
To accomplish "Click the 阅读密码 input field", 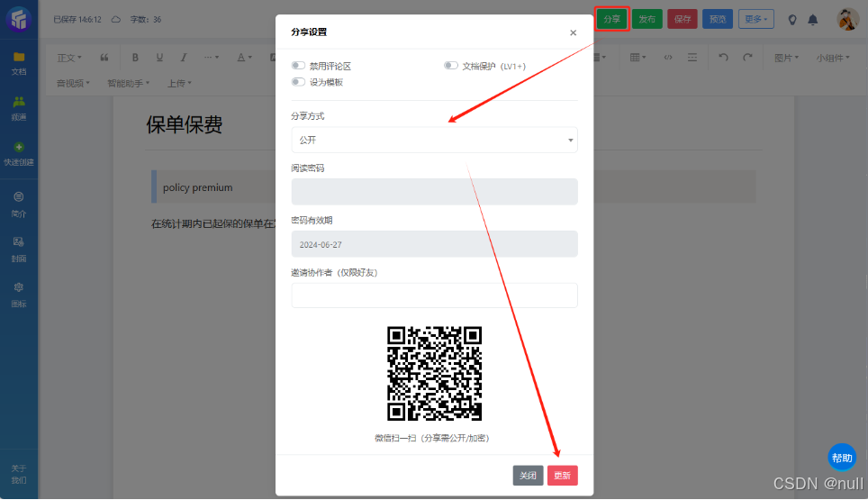I will pos(435,192).
